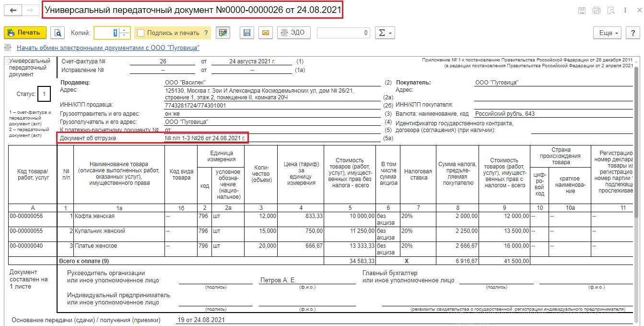644x326 pixels.
Task: Select basis text 19 от 24.08.2021
Action: pos(201,320)
